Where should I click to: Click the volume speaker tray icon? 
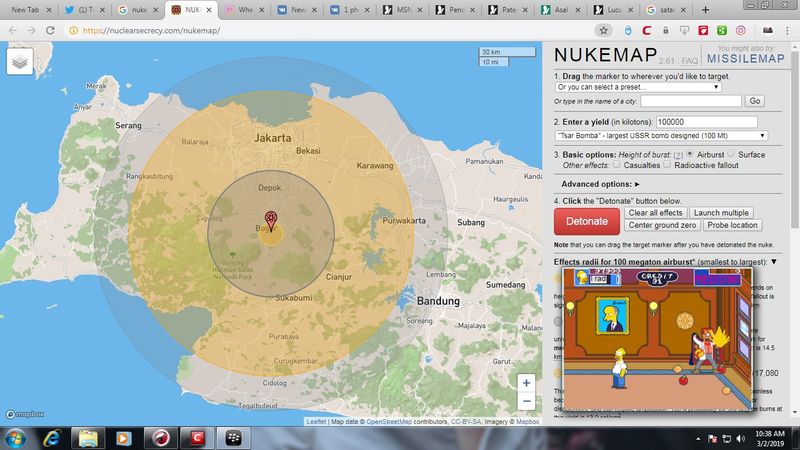click(741, 439)
